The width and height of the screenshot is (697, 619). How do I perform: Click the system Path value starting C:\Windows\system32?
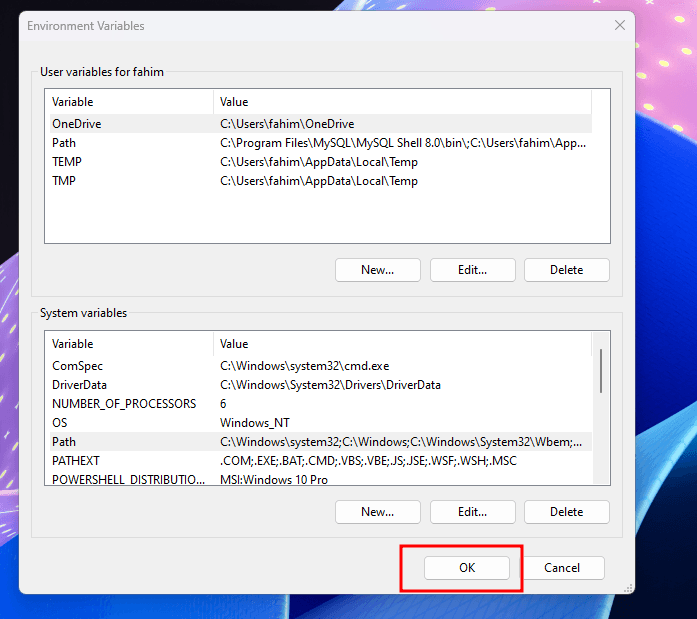(x=401, y=442)
